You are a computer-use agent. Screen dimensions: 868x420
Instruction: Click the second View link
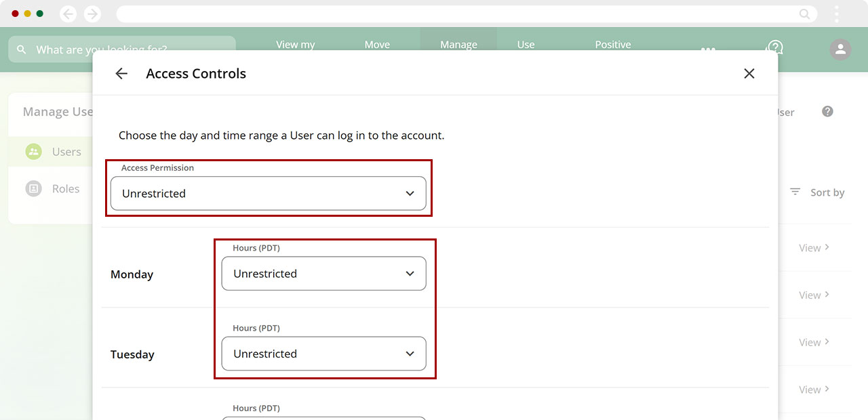[x=814, y=295]
